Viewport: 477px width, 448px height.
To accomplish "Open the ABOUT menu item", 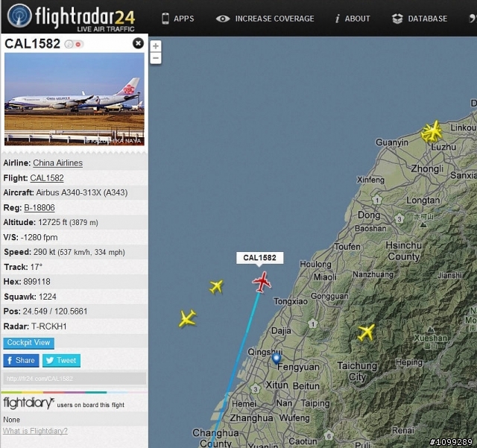I will click(x=353, y=19).
